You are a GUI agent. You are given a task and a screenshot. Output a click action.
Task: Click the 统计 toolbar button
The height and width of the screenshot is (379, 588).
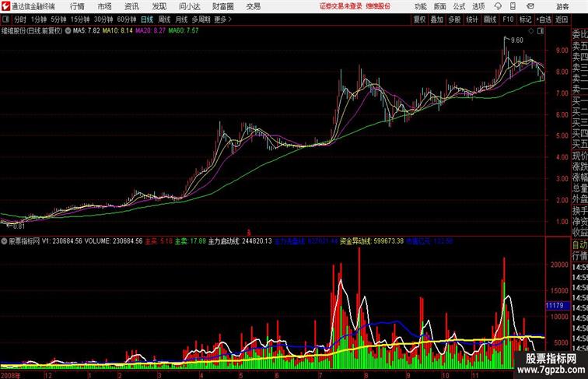(x=472, y=19)
